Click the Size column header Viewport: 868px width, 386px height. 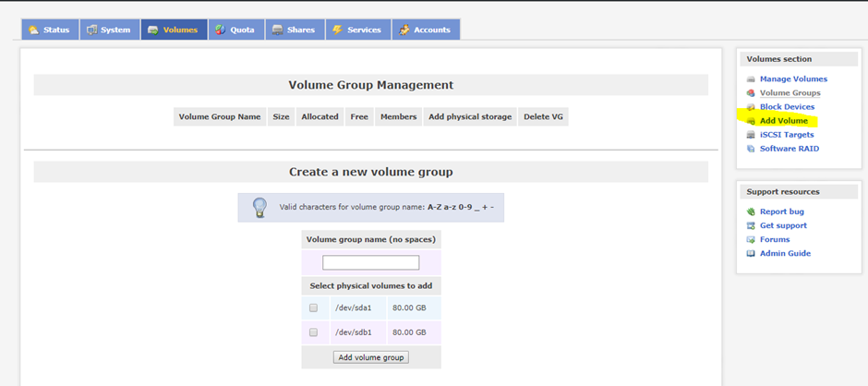[x=282, y=117]
